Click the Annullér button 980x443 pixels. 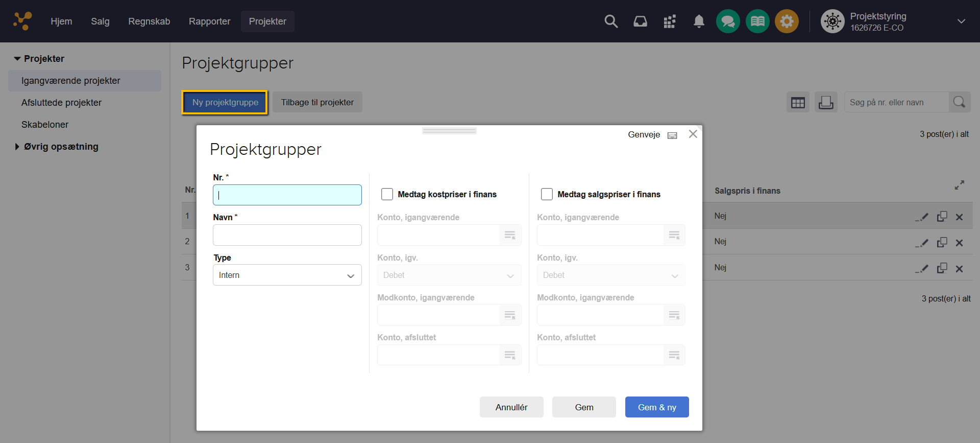coord(511,407)
